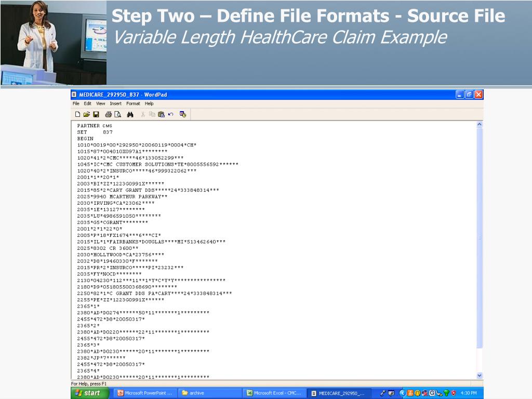Create a new document in WordPad toolbar
532x399 pixels.
[x=78, y=114]
